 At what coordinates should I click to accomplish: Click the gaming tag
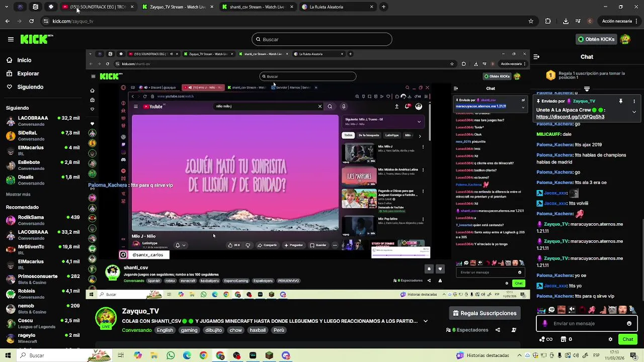click(189, 330)
